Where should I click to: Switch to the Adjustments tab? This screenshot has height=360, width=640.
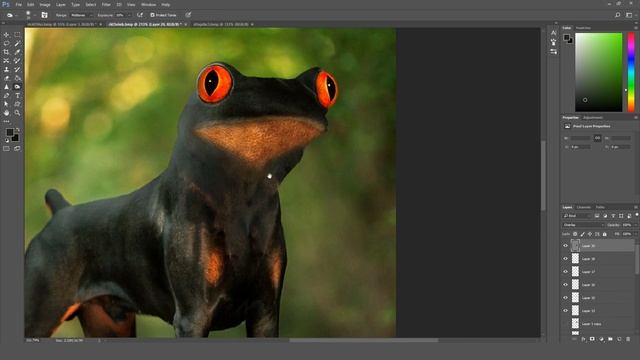click(593, 118)
